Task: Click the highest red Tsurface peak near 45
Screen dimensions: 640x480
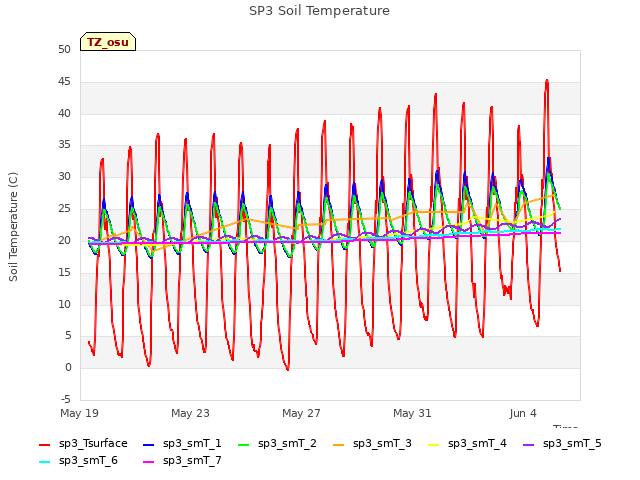Action: (547, 81)
